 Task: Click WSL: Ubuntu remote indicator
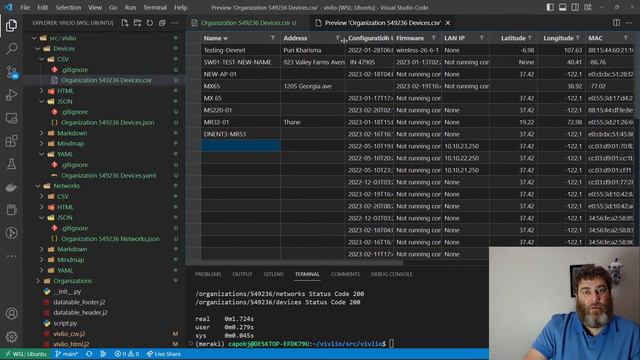click(25, 354)
